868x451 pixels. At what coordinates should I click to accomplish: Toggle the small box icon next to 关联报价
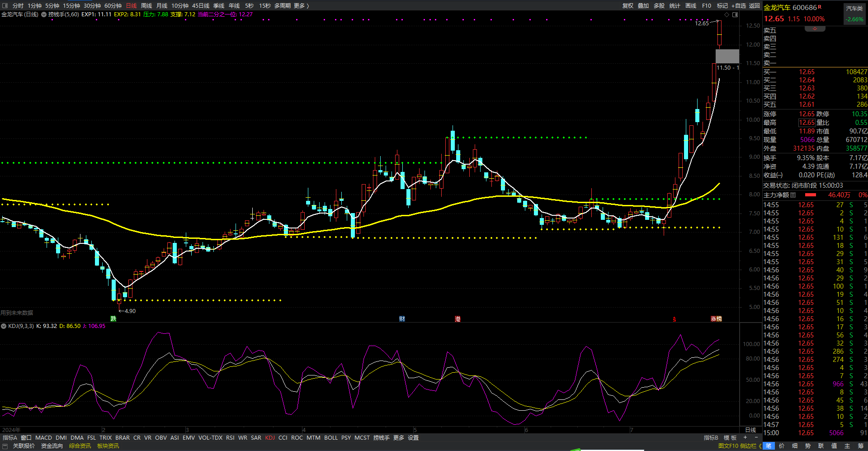tap(5, 446)
